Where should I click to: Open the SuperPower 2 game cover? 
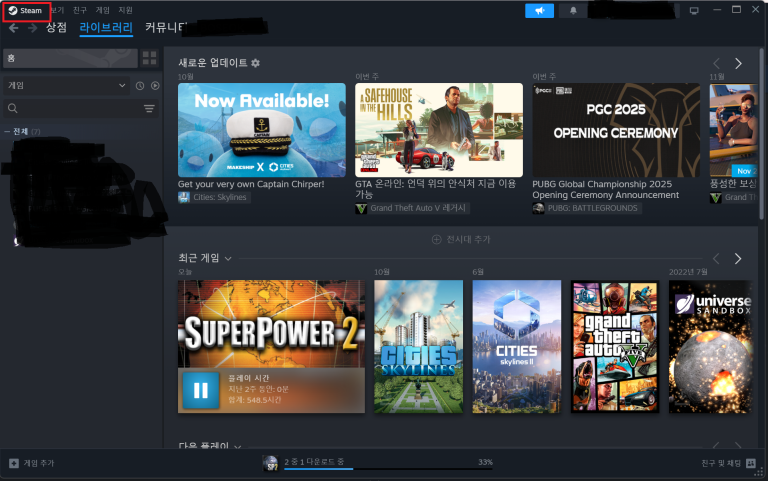pyautogui.click(x=271, y=324)
